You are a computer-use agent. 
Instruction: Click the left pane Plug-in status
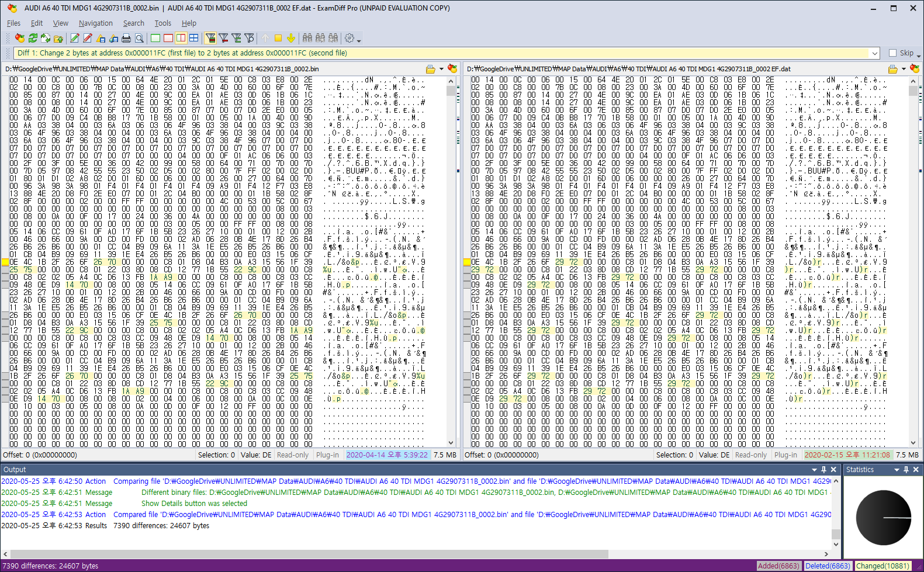327,455
